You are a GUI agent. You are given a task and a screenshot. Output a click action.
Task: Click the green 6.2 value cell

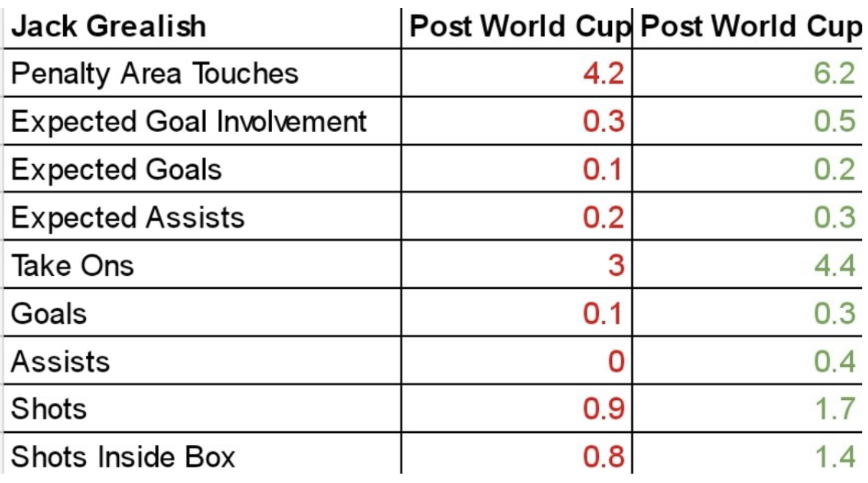tap(747, 72)
